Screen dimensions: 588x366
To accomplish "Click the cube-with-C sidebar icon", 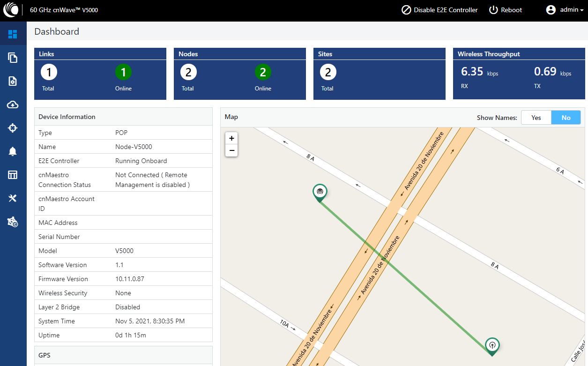I will pos(13,222).
